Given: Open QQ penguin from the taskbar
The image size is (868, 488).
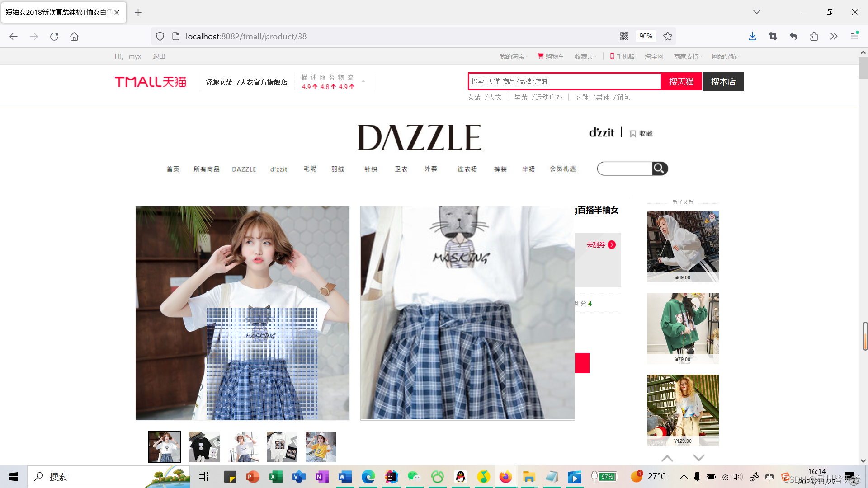Looking at the screenshot, I should (x=460, y=477).
